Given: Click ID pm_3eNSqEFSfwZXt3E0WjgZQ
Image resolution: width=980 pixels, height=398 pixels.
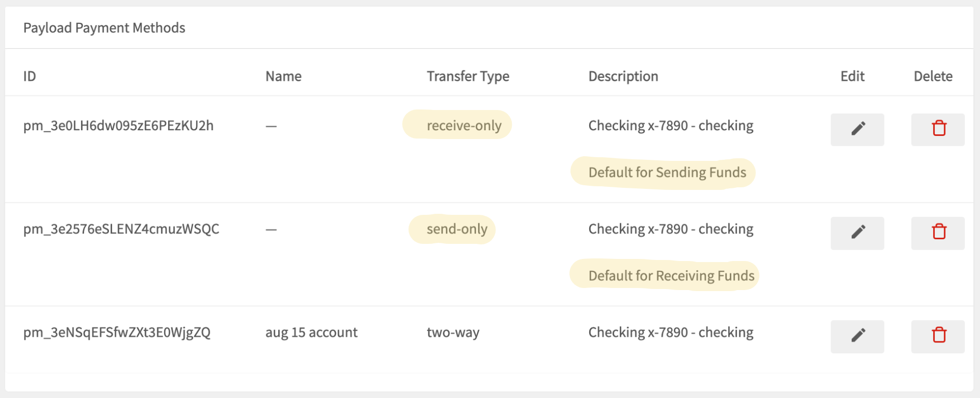Looking at the screenshot, I should point(117,333).
